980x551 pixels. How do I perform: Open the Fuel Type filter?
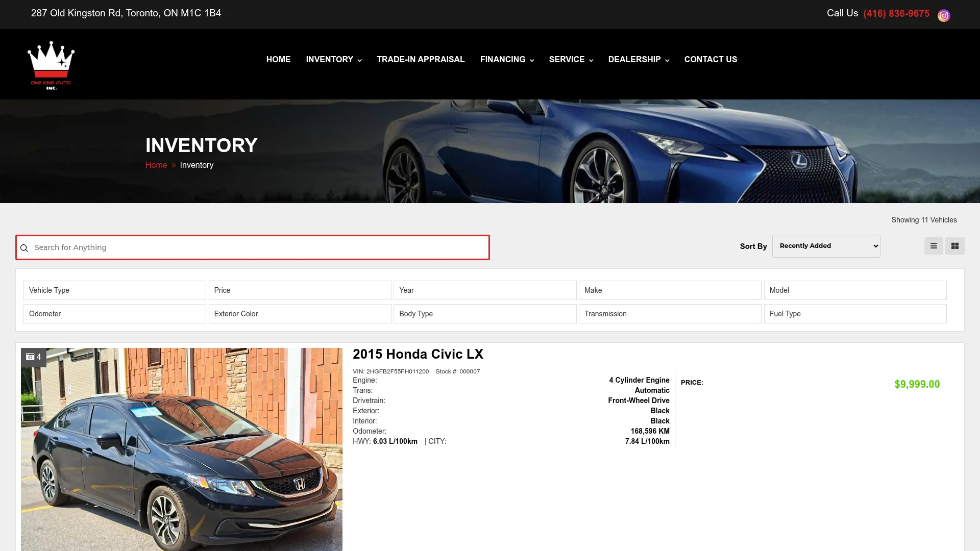click(855, 314)
